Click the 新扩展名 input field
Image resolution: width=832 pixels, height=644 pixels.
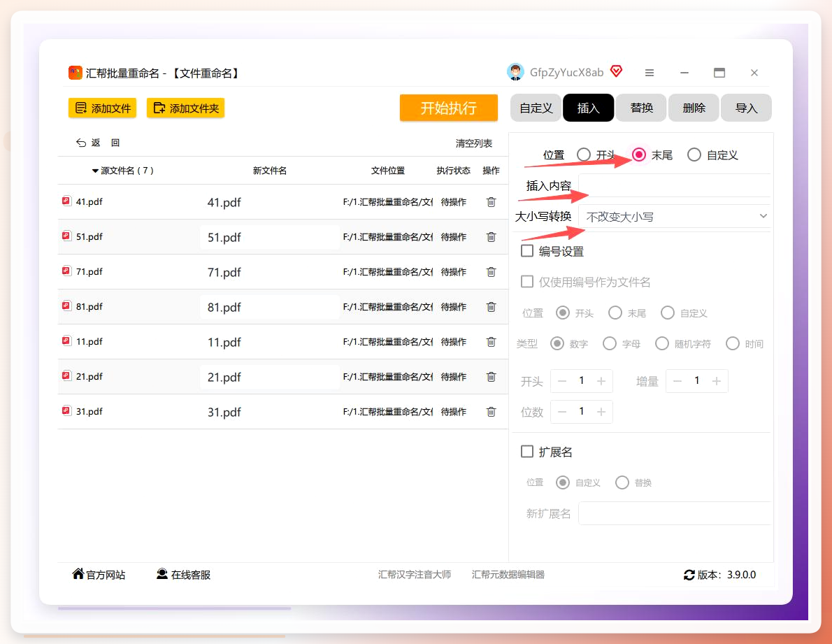[675, 513]
